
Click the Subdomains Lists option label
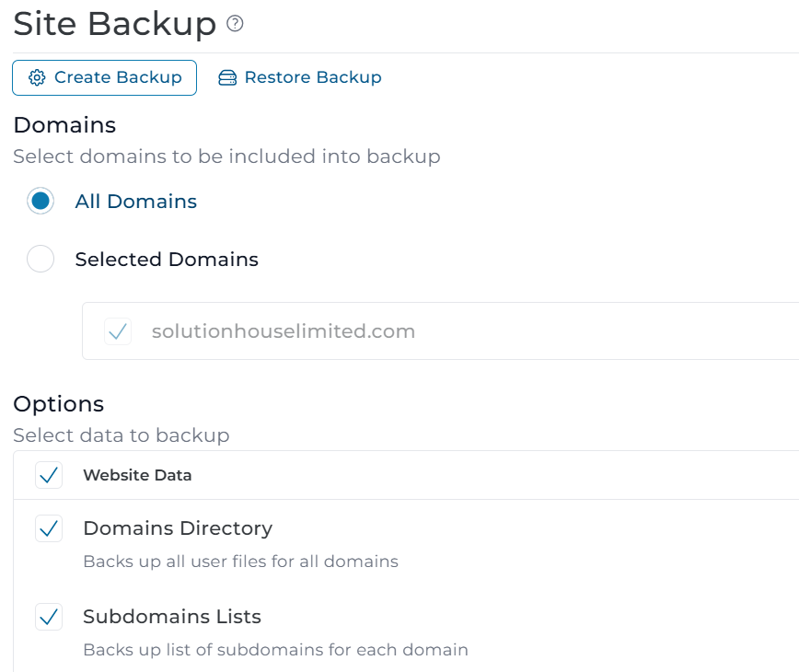172,617
